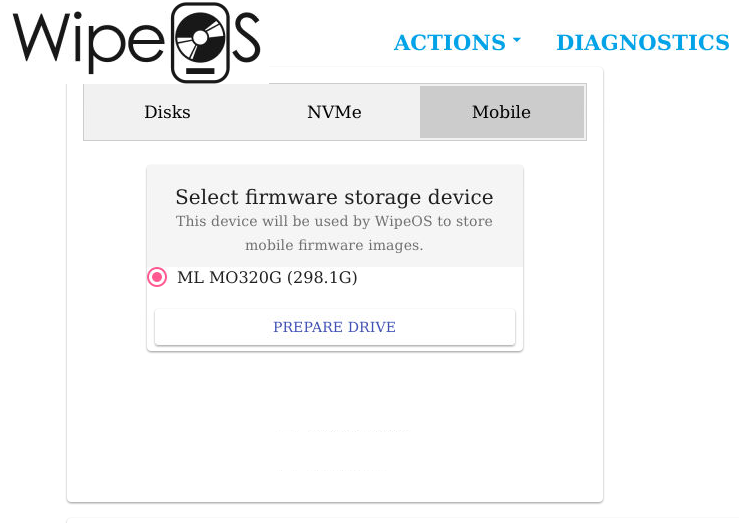Select the Mobile tab
The height and width of the screenshot is (523, 739).
502,112
